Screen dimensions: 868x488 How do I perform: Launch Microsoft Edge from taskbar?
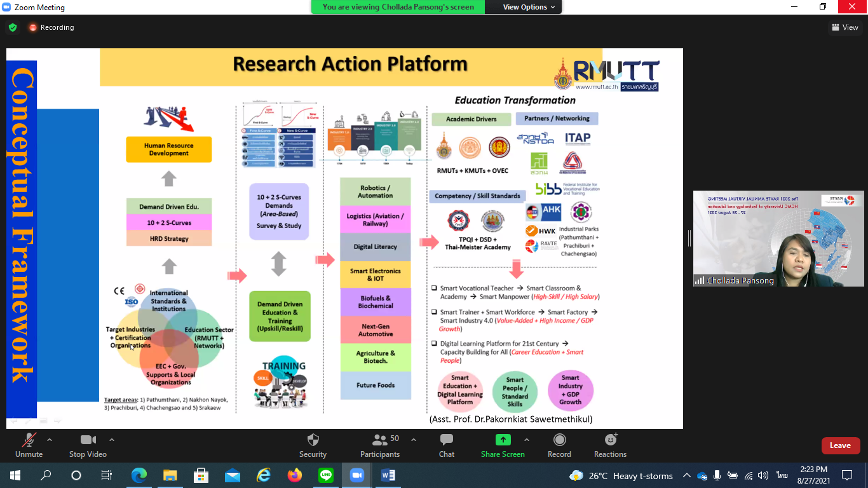point(139,475)
